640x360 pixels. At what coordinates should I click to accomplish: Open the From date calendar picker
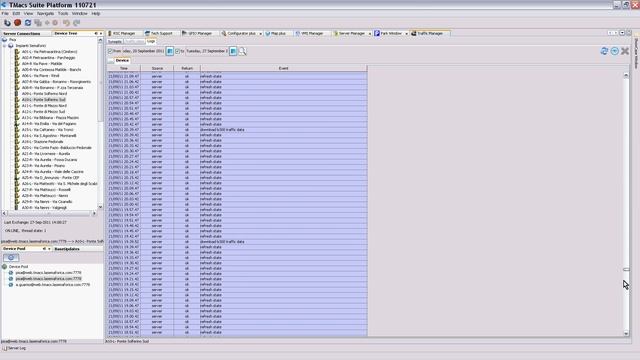170,51
